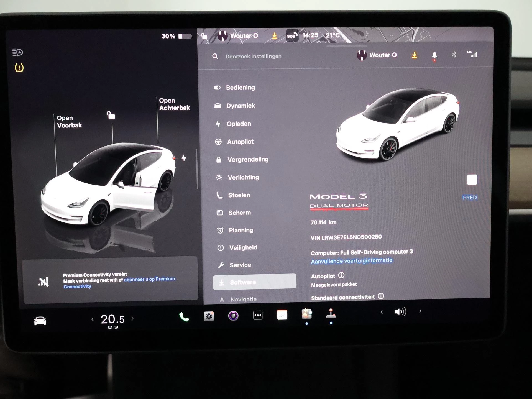Open the Bediening settings menu

tap(241, 88)
